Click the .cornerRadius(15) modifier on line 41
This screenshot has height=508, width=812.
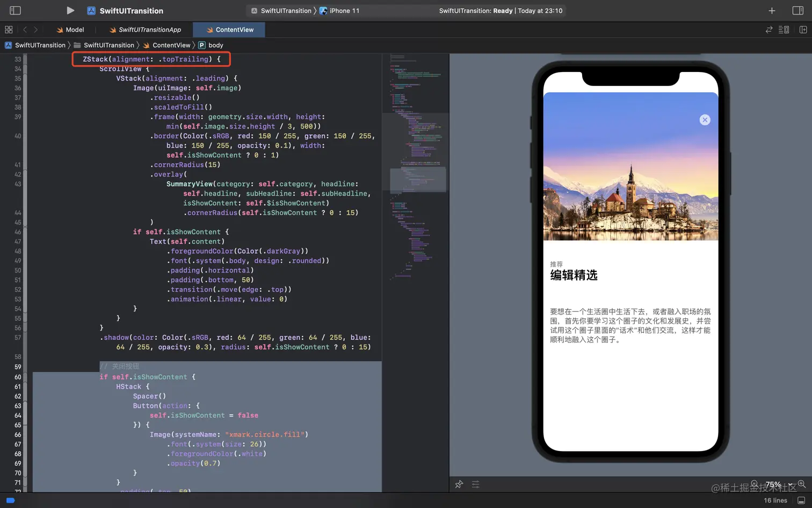[x=185, y=165]
